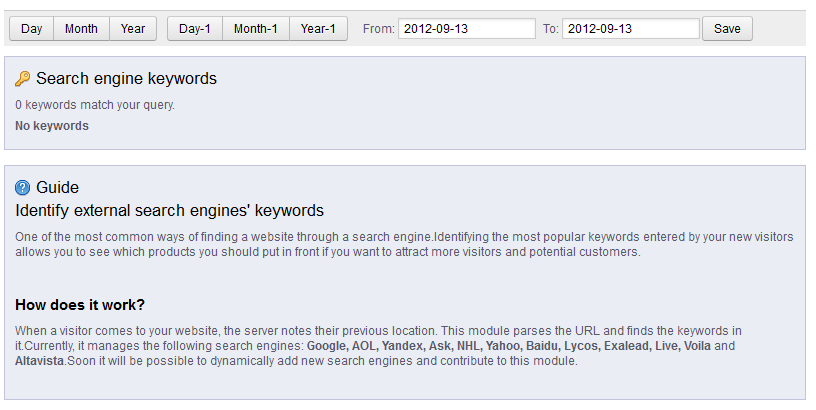Choose the Year-1 button
The image size is (816, 410).
(318, 29)
